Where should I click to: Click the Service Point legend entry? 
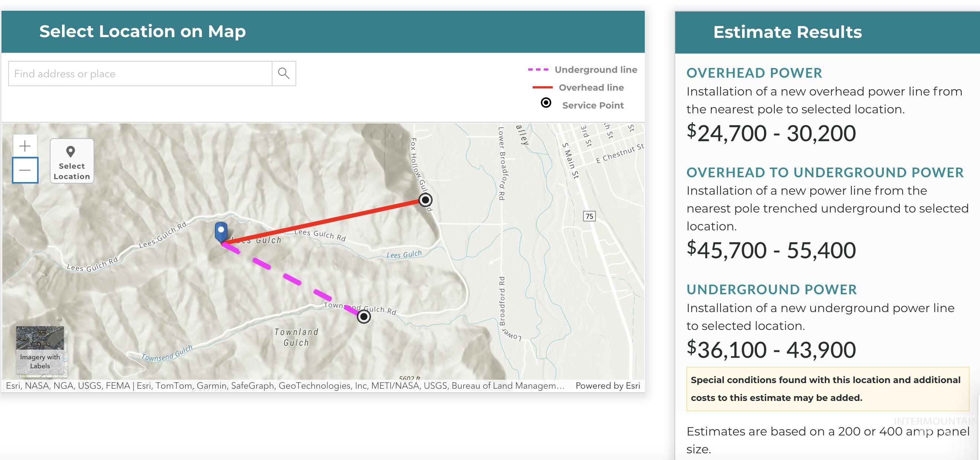pyautogui.click(x=582, y=105)
